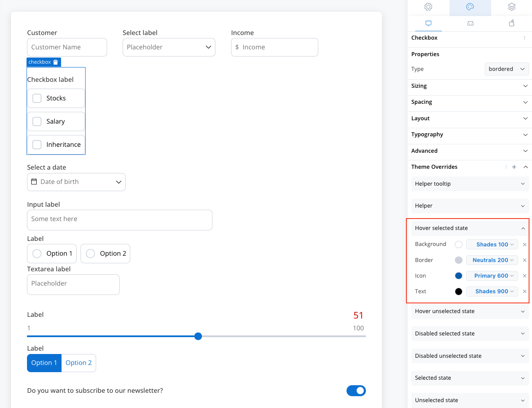The width and height of the screenshot is (532, 408).
Task: Click the Income input field
Action: point(274,47)
